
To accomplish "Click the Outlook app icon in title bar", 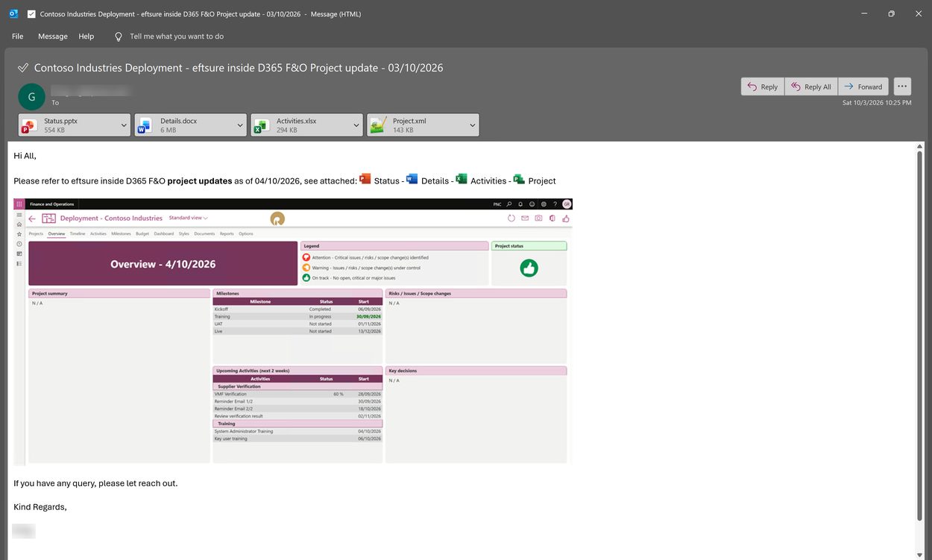I will (x=13, y=13).
